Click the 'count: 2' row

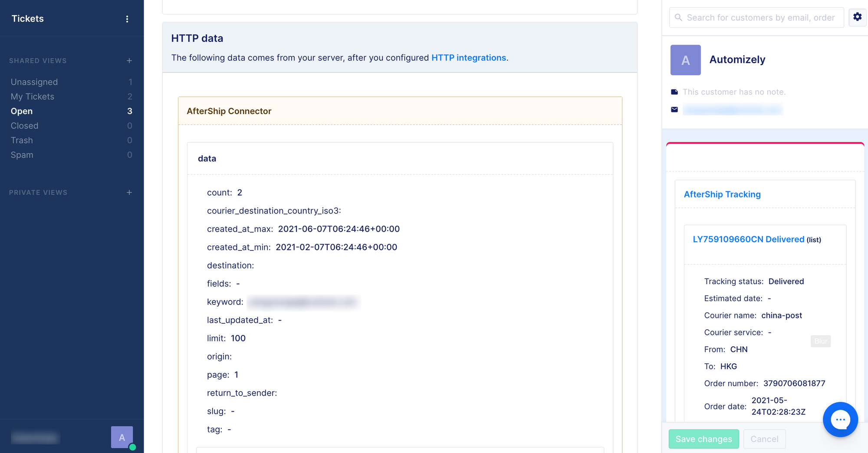[x=224, y=193]
